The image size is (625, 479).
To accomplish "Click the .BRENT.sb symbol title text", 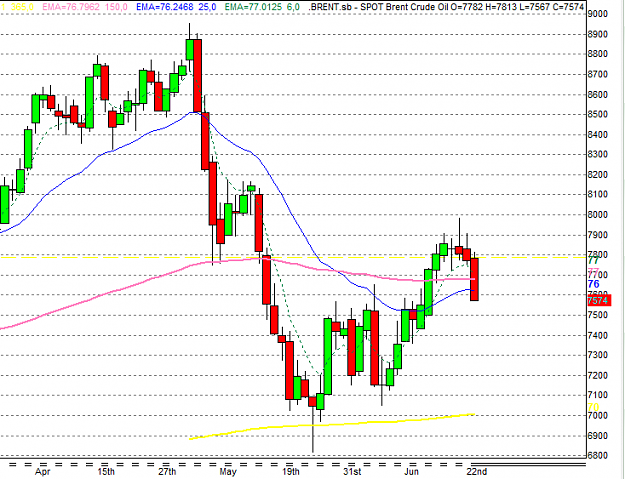I will pos(330,7).
